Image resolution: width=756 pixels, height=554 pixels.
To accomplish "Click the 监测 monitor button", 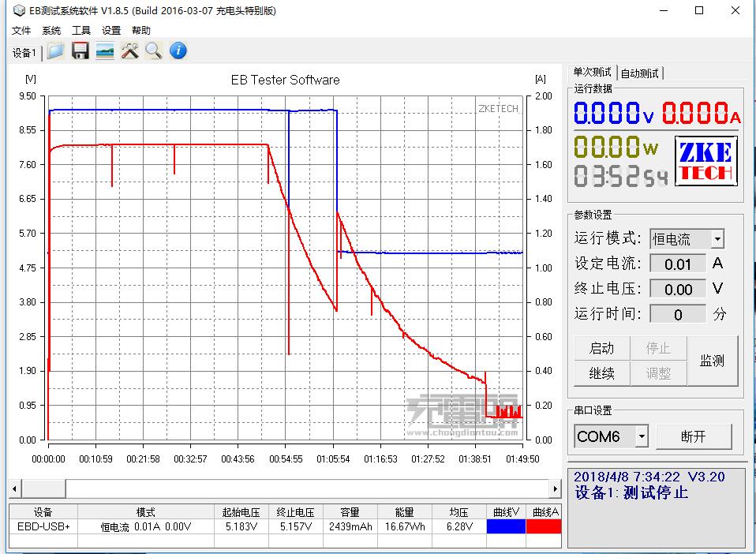I will (x=713, y=360).
